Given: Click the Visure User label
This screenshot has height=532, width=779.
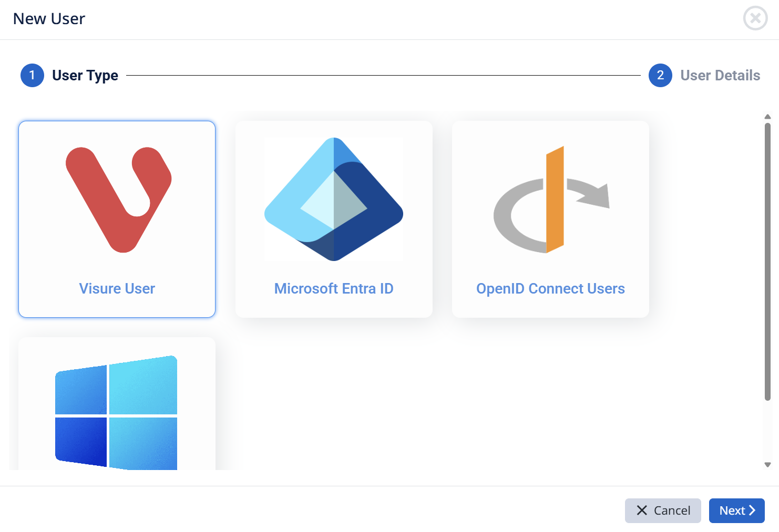Looking at the screenshot, I should pyautogui.click(x=117, y=288).
